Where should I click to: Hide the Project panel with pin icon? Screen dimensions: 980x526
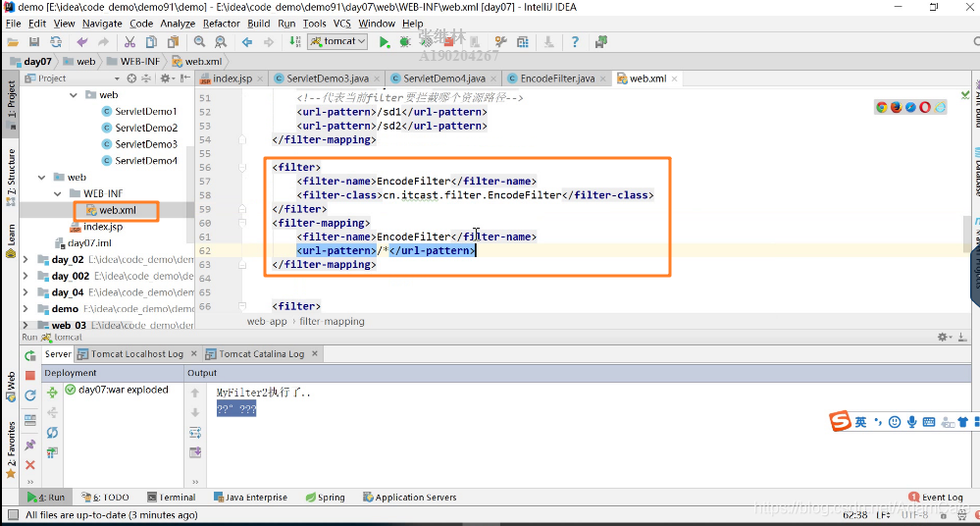click(x=185, y=79)
